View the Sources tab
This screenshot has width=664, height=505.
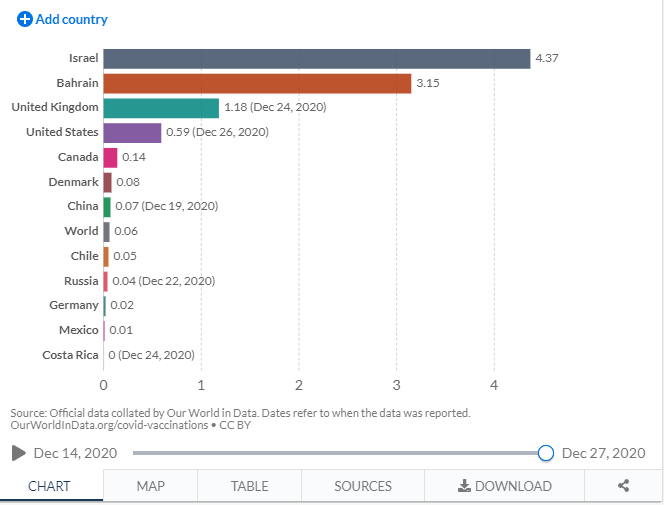(x=362, y=486)
